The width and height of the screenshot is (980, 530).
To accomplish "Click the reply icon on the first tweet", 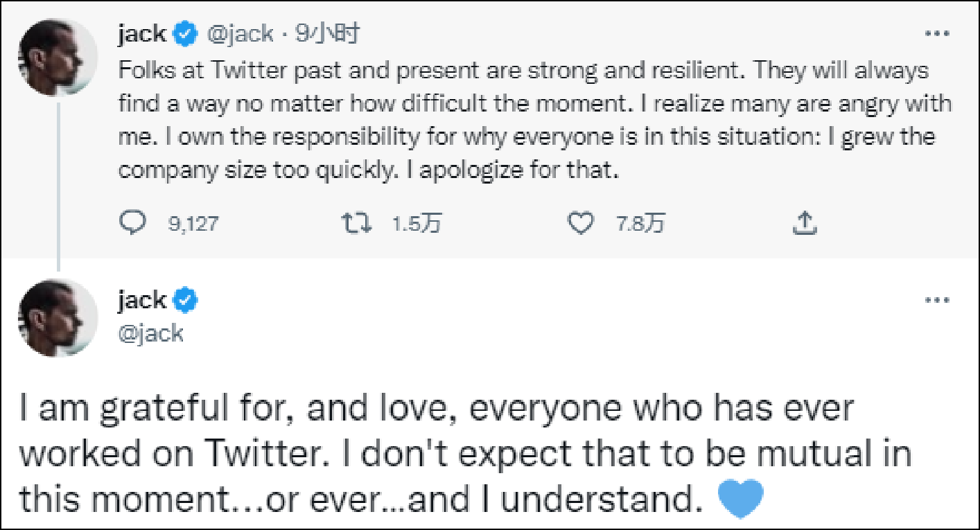I will (x=133, y=222).
